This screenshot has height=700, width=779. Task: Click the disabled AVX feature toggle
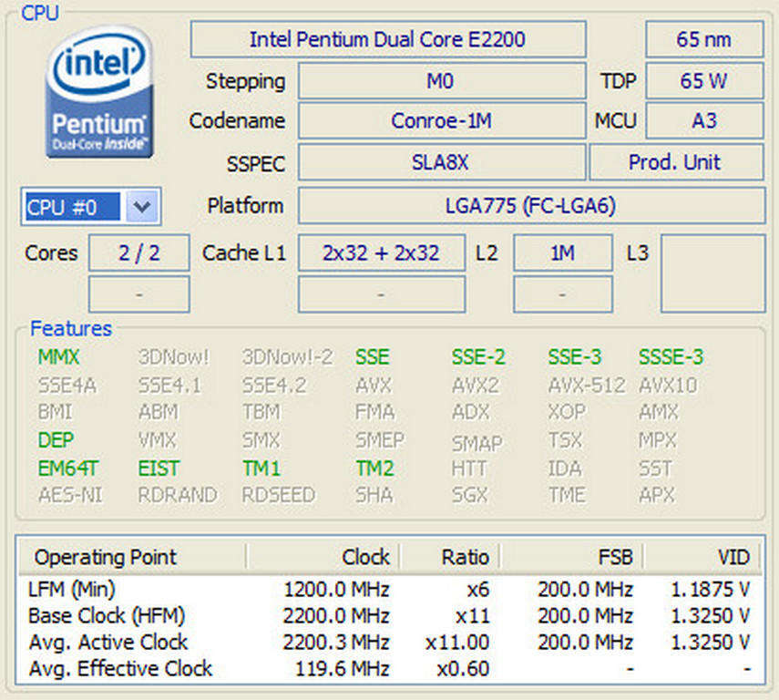click(371, 385)
